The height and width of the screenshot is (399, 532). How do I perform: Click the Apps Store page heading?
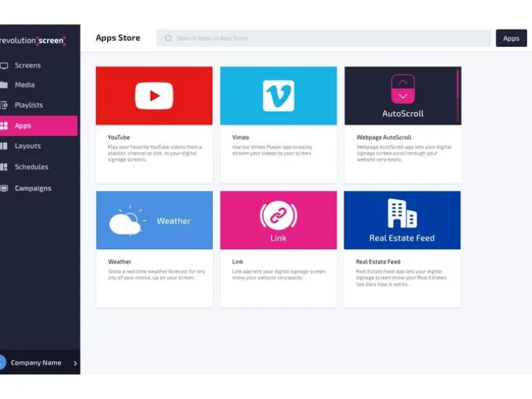(117, 38)
